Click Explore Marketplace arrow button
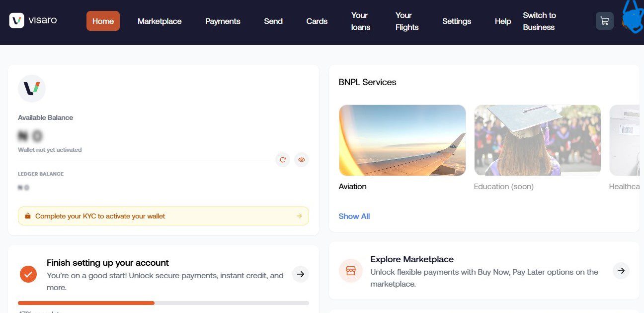Viewport: 644px width, 313px height. pyautogui.click(x=621, y=271)
